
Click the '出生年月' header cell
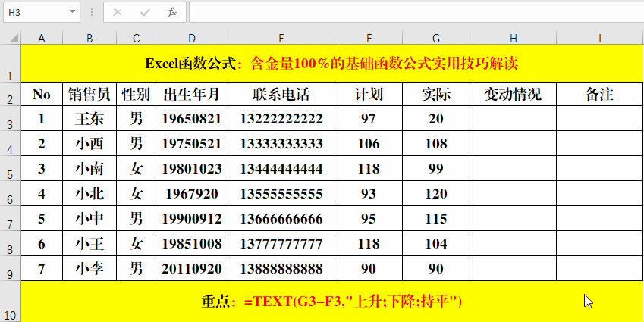point(192,95)
